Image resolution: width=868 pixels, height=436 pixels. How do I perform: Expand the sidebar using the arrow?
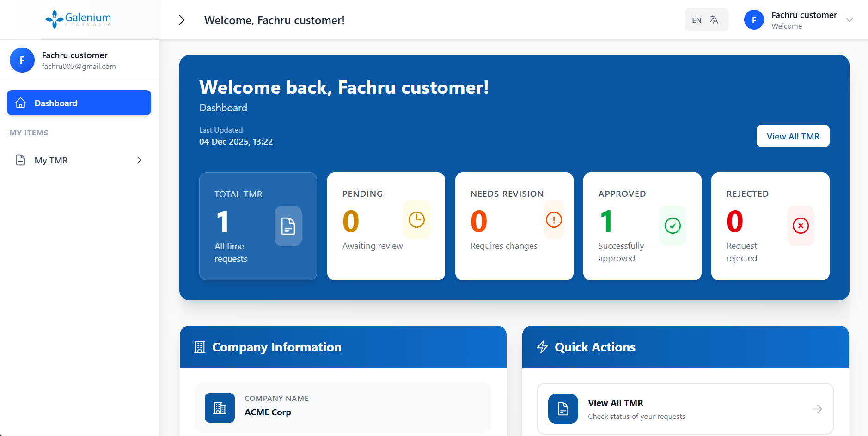tap(181, 20)
